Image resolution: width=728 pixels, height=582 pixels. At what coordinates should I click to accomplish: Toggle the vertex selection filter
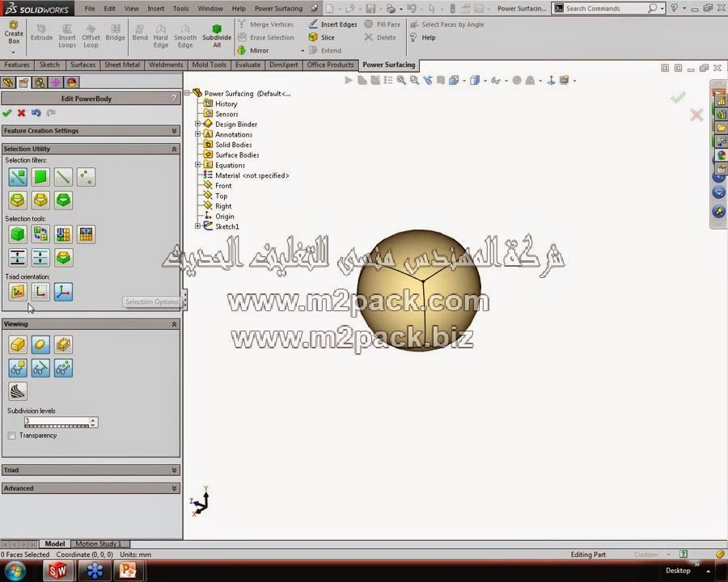pos(86,177)
